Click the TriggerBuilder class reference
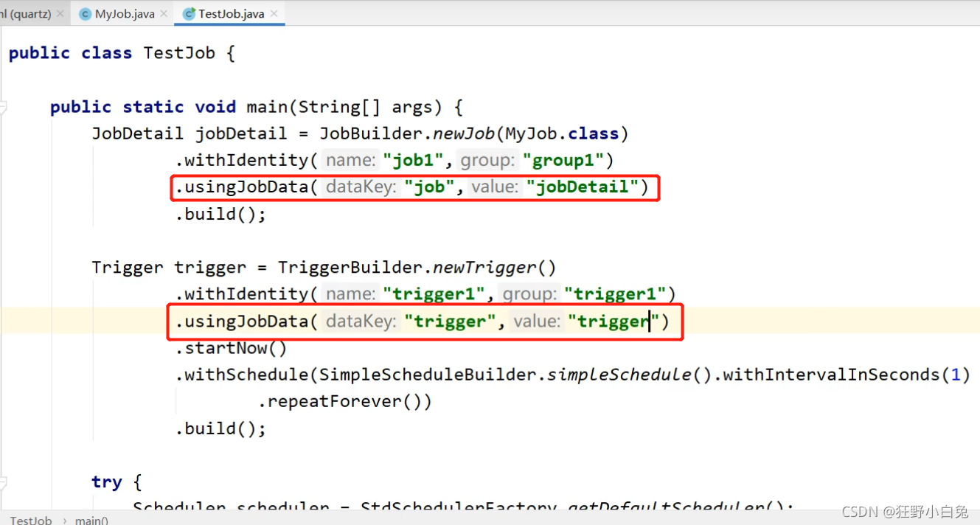 tap(350, 267)
